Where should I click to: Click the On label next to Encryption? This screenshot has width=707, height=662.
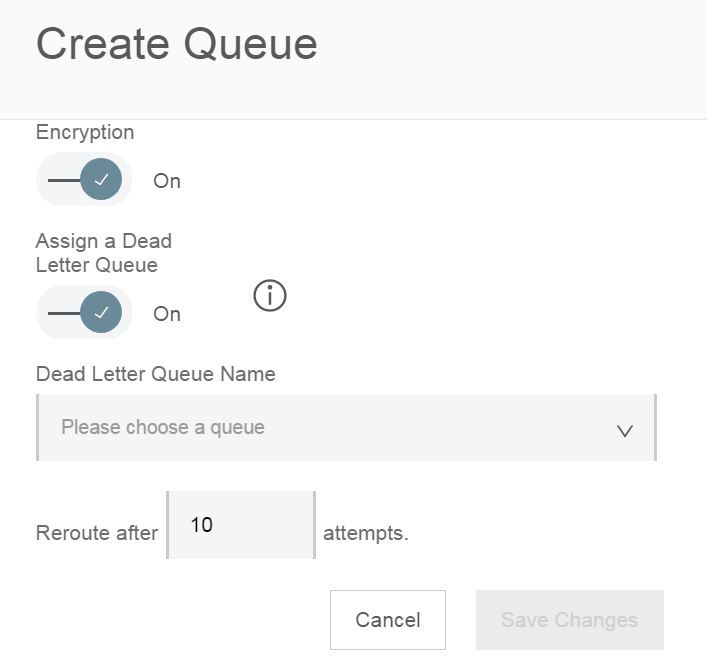click(167, 181)
